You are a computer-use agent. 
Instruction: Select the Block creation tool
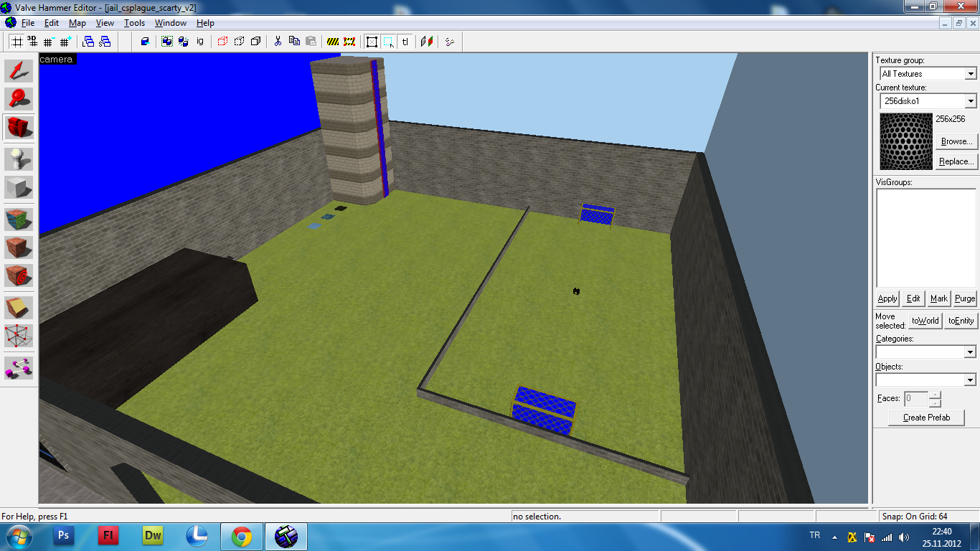tap(19, 187)
